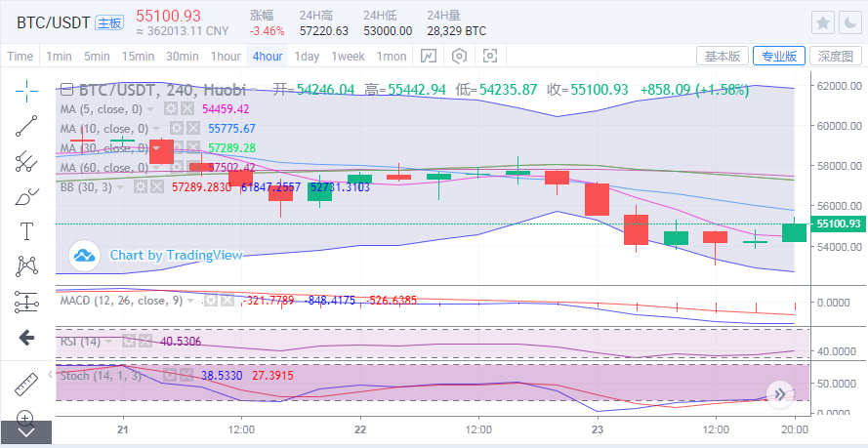Expand the left toolbar down chevron
The height and width of the screenshot is (448, 868).
tap(26, 432)
